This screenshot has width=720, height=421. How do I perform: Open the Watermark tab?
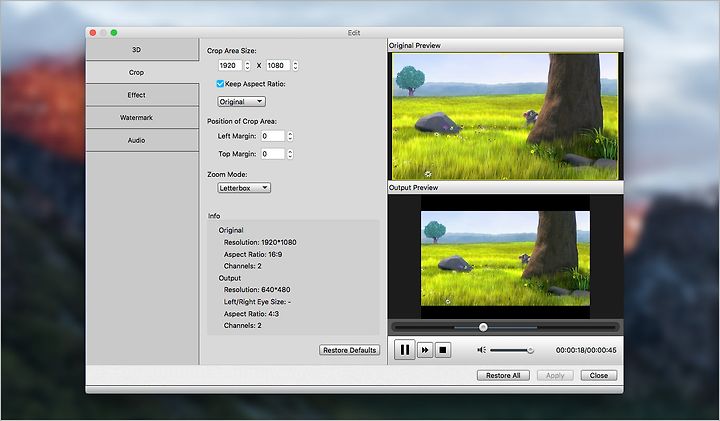coord(142,118)
